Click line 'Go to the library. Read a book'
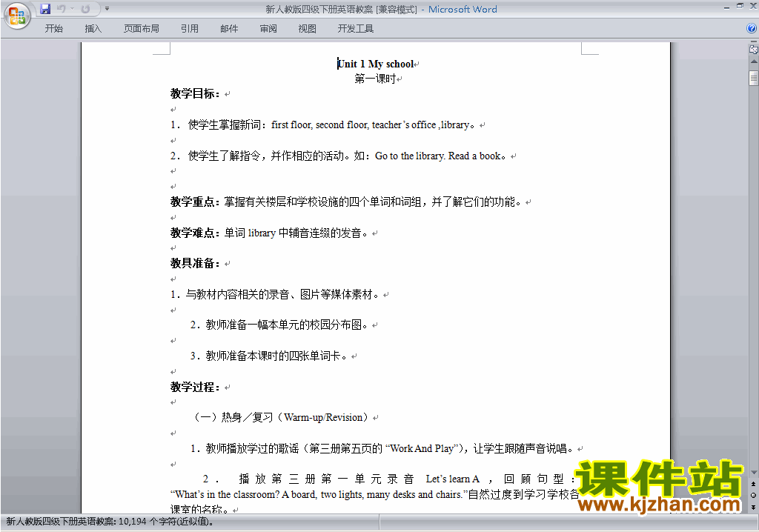Screen dimensions: 759x532 pyautogui.click(x=338, y=156)
